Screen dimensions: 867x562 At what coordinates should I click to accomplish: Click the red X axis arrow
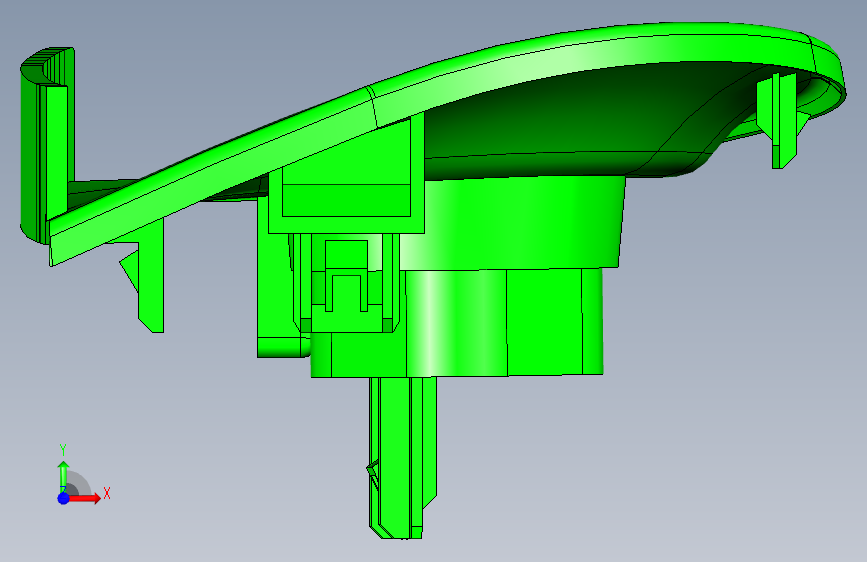pos(84,498)
